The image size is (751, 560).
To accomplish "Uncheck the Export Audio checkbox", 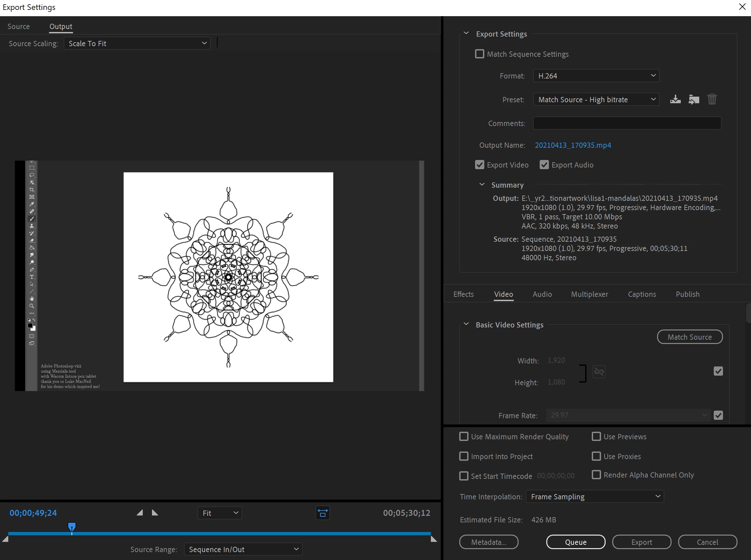I will pyautogui.click(x=544, y=165).
